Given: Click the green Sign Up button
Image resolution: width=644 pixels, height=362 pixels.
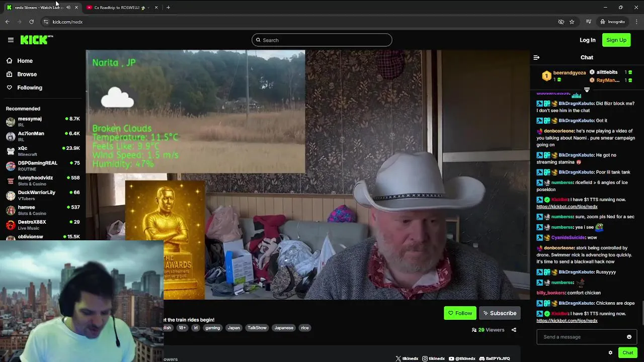Looking at the screenshot, I should point(616,40).
